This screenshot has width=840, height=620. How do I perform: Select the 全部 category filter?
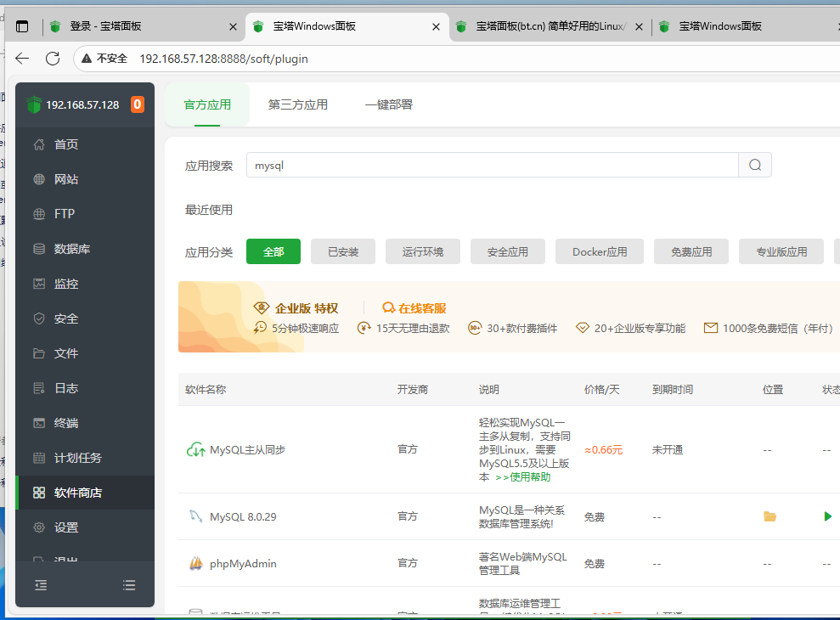click(x=273, y=251)
